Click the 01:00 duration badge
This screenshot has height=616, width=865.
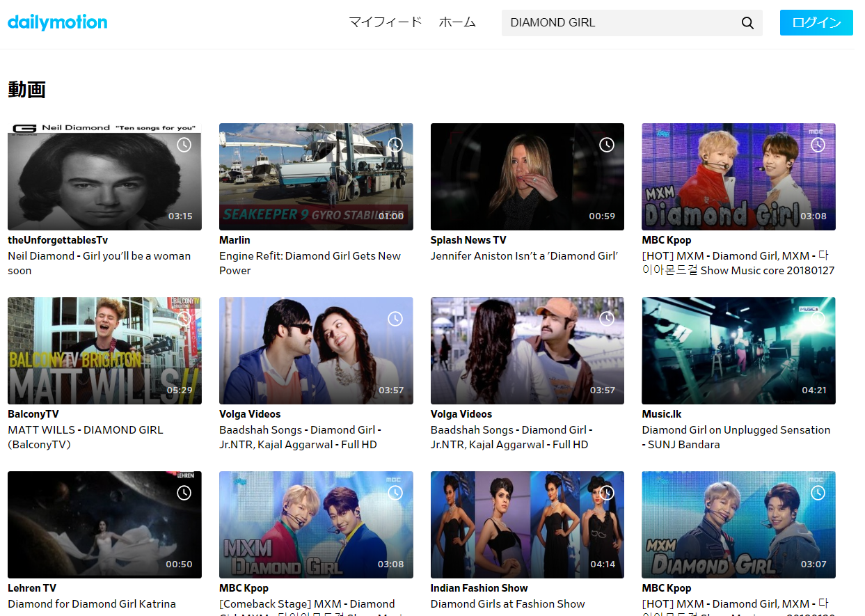click(391, 216)
